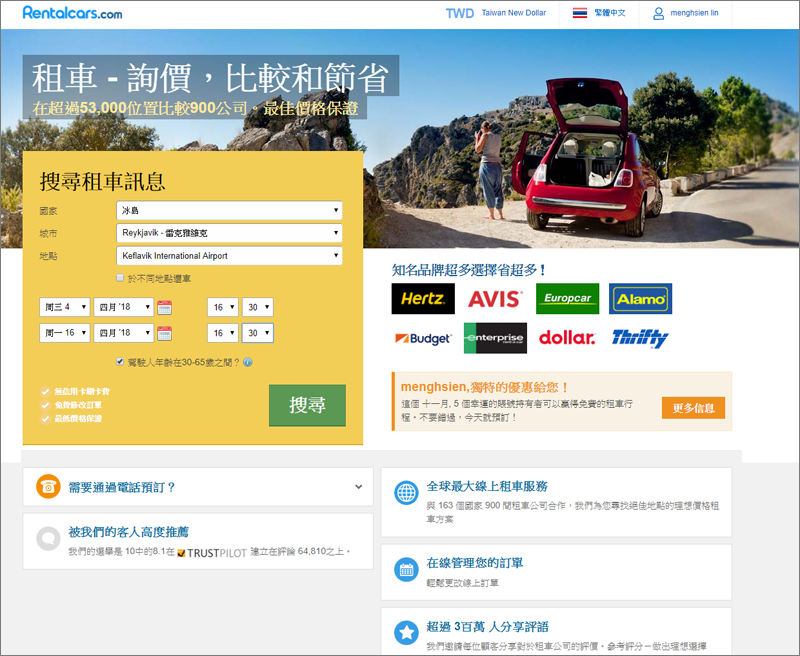Click the 搜尋租車訊息 form title
The height and width of the screenshot is (656, 800).
click(x=103, y=182)
